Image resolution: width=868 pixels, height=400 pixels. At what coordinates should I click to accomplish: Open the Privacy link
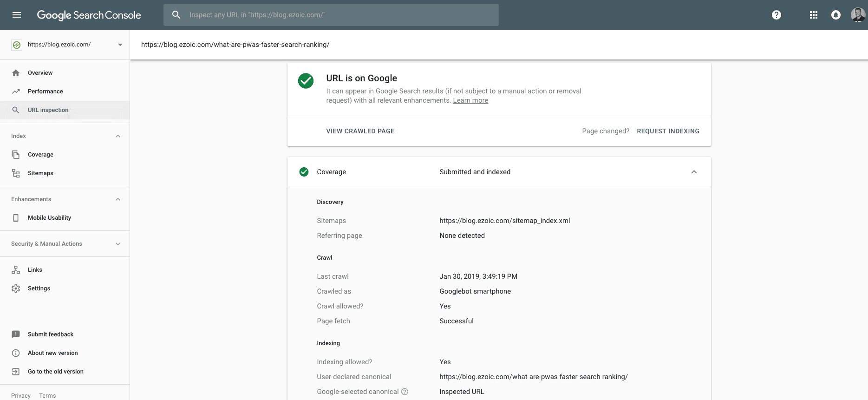point(21,396)
